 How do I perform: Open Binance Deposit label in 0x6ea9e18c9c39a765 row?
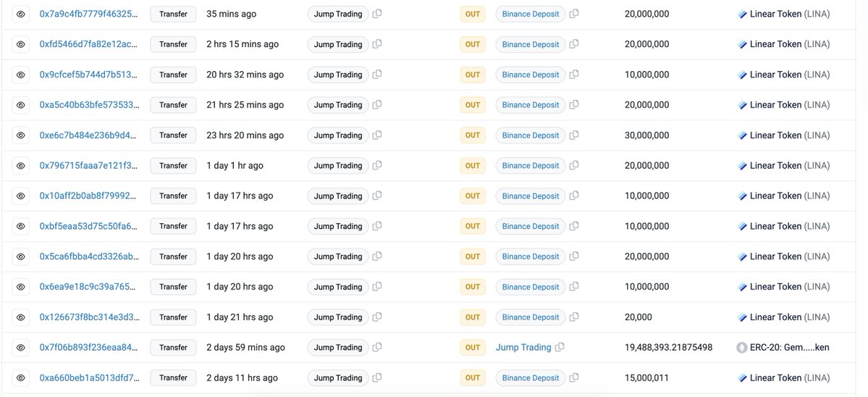(x=531, y=287)
